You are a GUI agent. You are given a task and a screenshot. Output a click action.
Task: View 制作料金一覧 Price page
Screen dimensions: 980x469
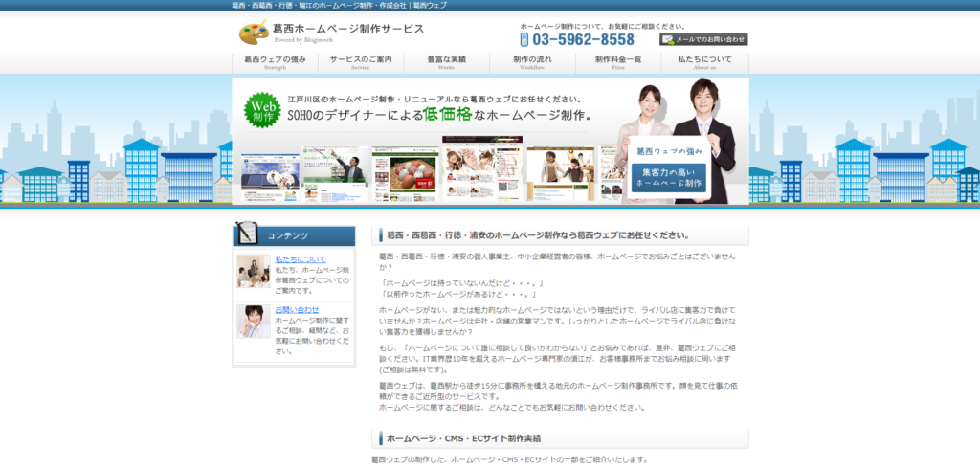618,62
